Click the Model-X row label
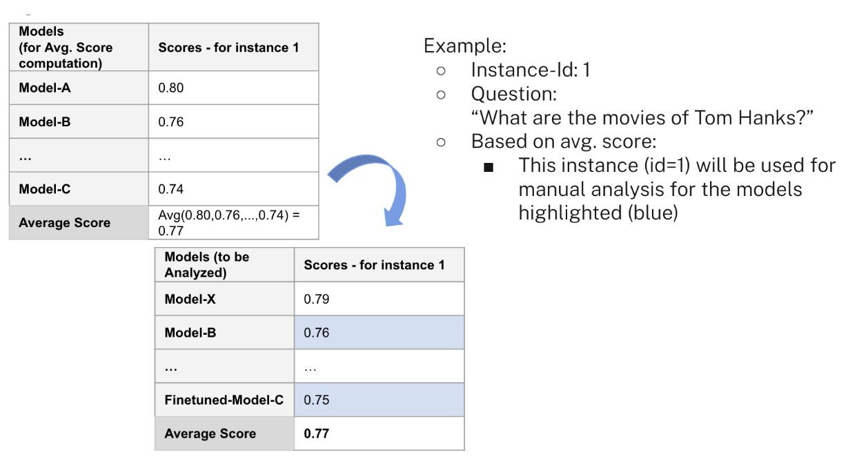 click(224, 299)
